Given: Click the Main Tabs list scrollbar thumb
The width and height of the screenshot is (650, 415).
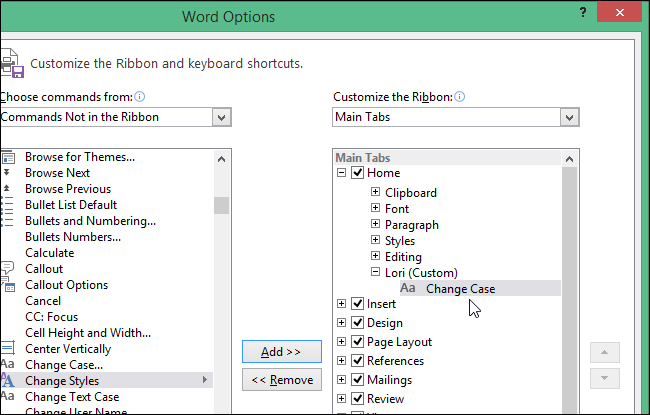Looking at the screenshot, I should coord(569,290).
